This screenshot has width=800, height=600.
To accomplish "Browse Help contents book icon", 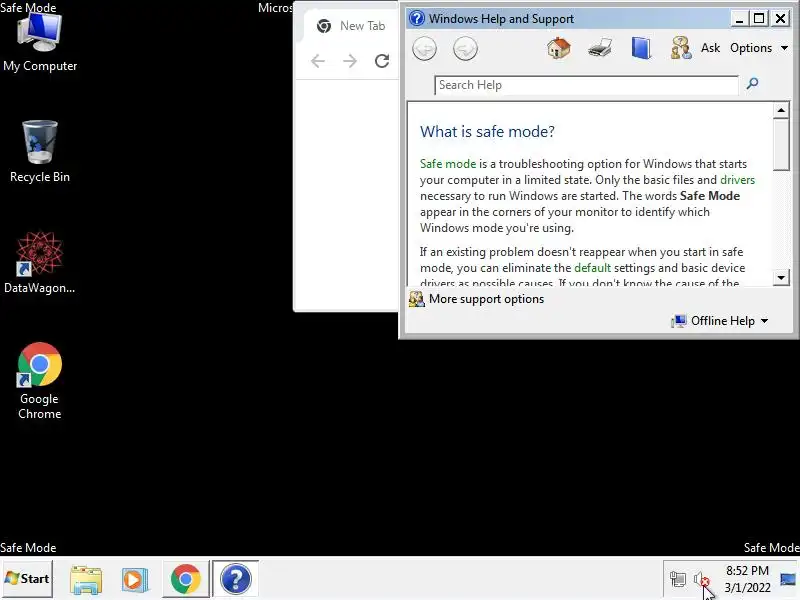I will [x=641, y=48].
